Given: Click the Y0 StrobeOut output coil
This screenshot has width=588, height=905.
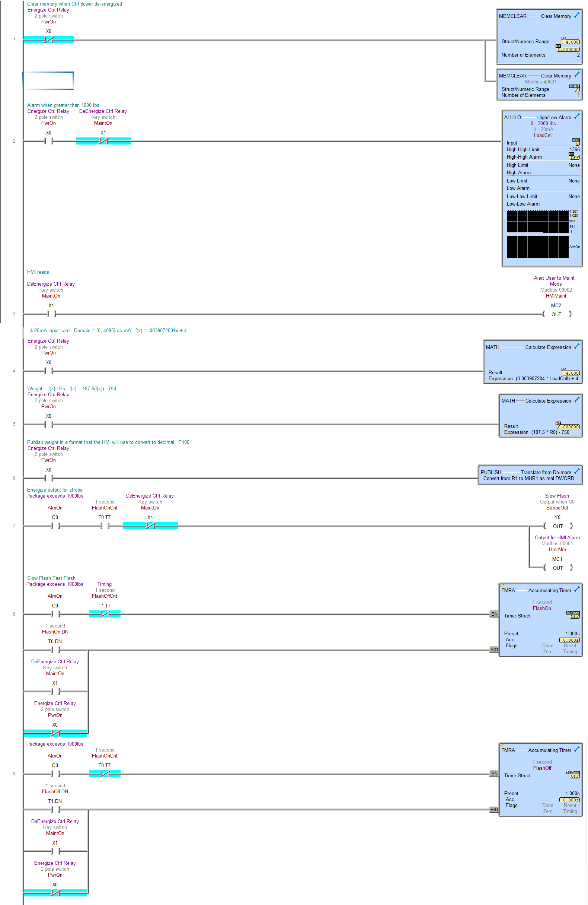Looking at the screenshot, I should pyautogui.click(x=557, y=526).
